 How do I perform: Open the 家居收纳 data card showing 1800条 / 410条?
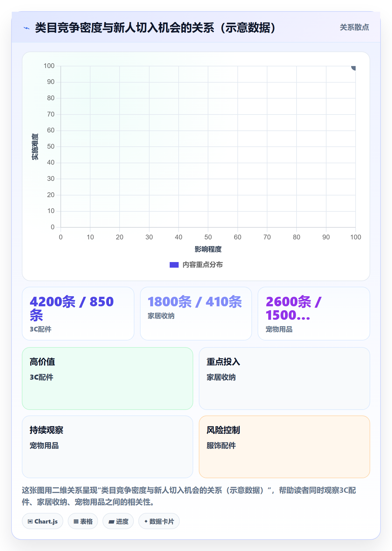[x=196, y=314]
